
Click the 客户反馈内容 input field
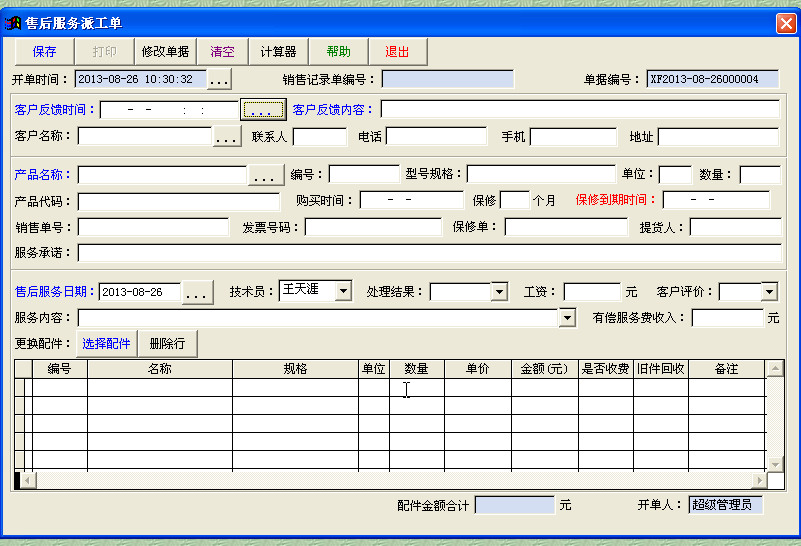580,109
